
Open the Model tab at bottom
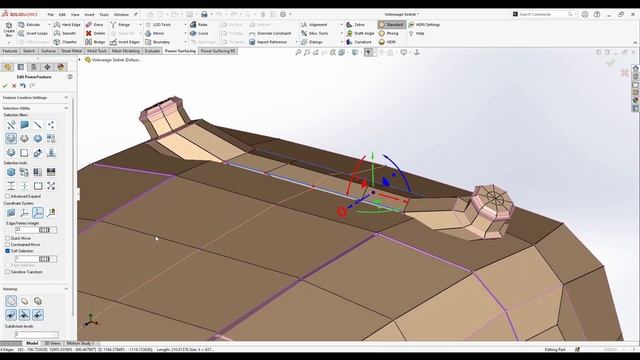[x=32, y=343]
